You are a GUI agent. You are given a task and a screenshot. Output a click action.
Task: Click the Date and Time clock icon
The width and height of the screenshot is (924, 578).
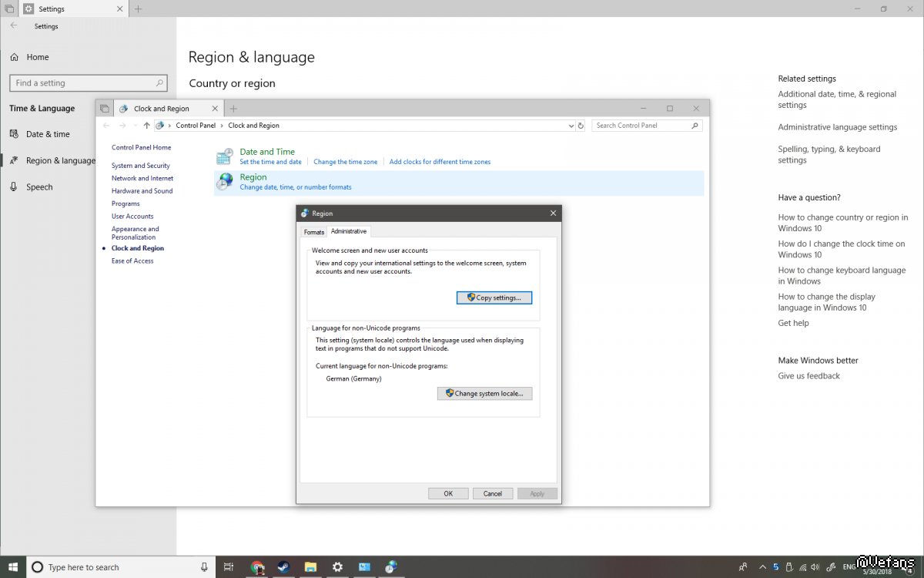click(224, 156)
